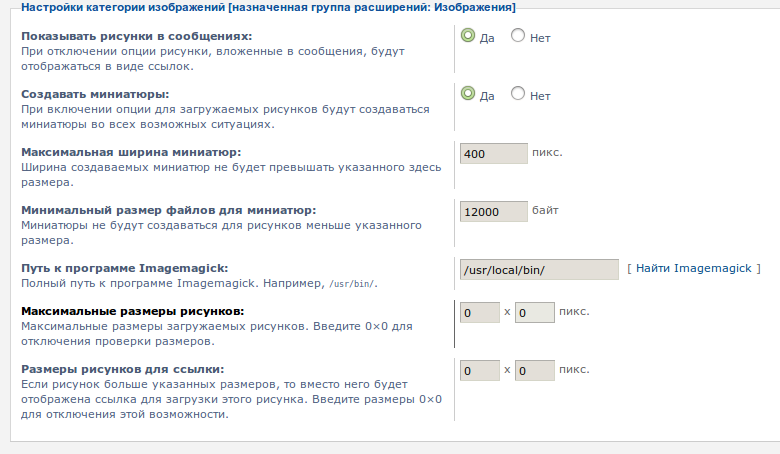This screenshot has width=780, height=454.
Task: Click the 'Путь к программе Imagemagick' label
Action: click(125, 268)
